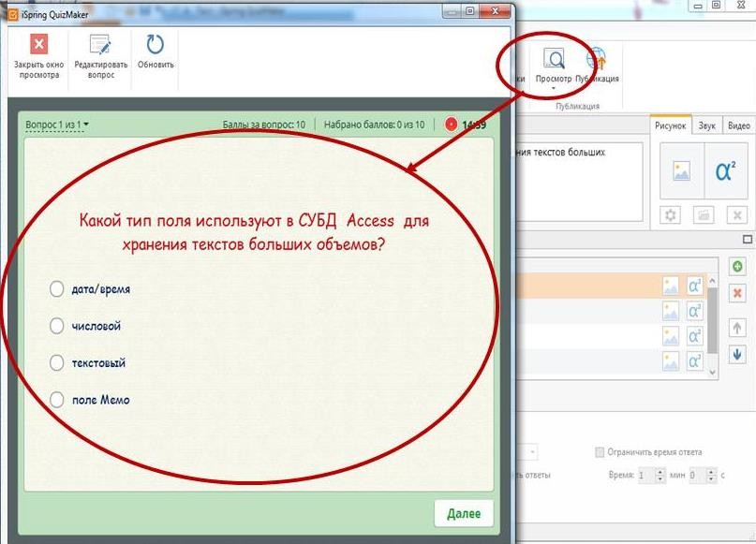Screen dimensions: 756x544
Task: Insert picture using large image icon
Action: [681, 171]
